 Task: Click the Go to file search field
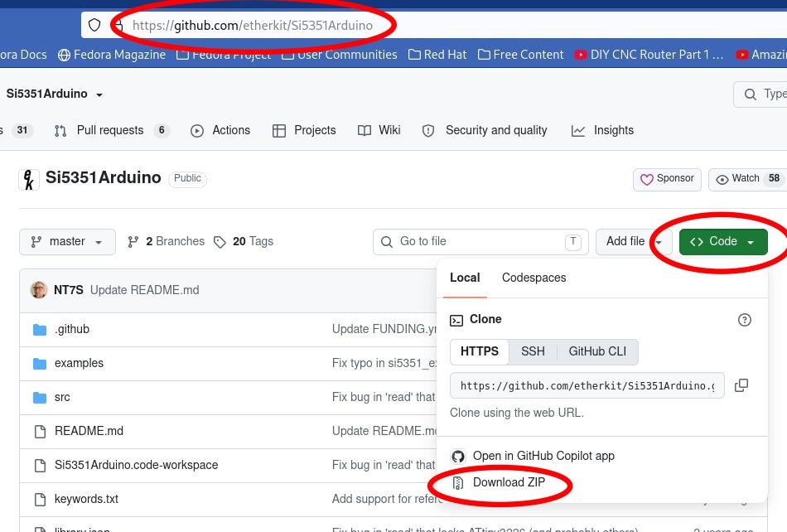click(x=480, y=242)
